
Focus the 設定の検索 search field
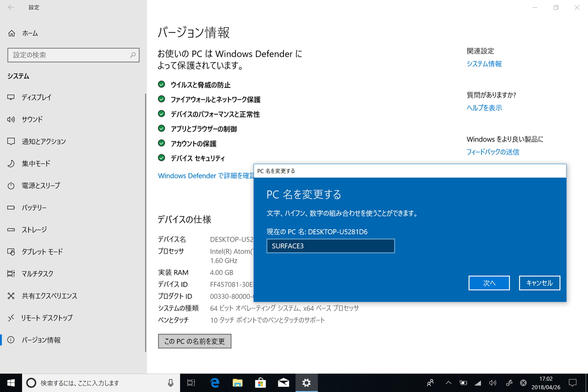click(x=73, y=55)
